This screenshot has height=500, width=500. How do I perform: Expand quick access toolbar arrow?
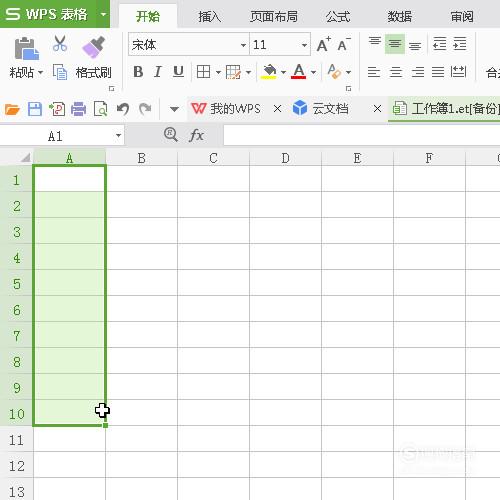174,109
